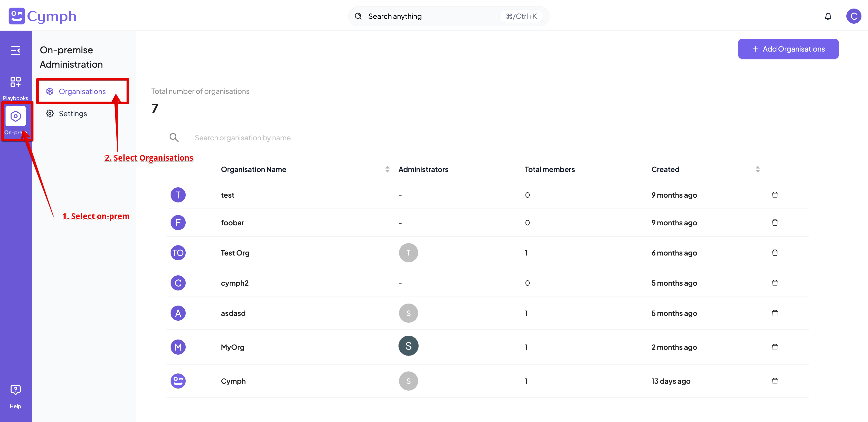
Task: Delete the foobar organisation
Action: pos(775,223)
